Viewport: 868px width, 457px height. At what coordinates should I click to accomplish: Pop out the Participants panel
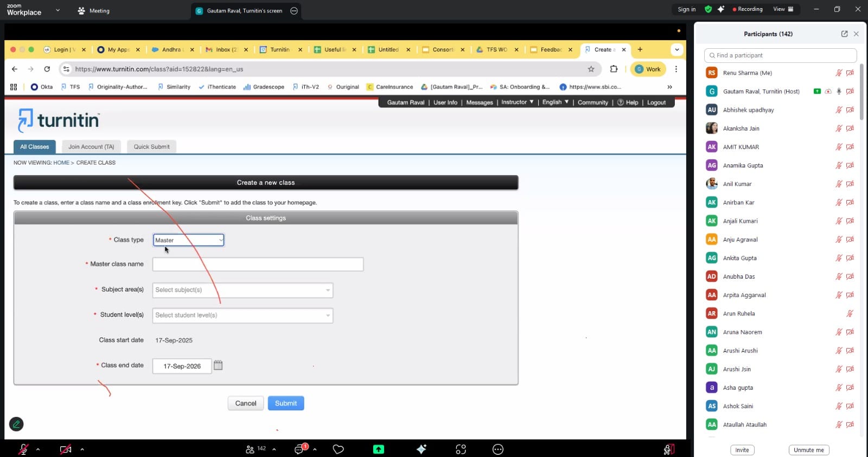click(x=844, y=34)
